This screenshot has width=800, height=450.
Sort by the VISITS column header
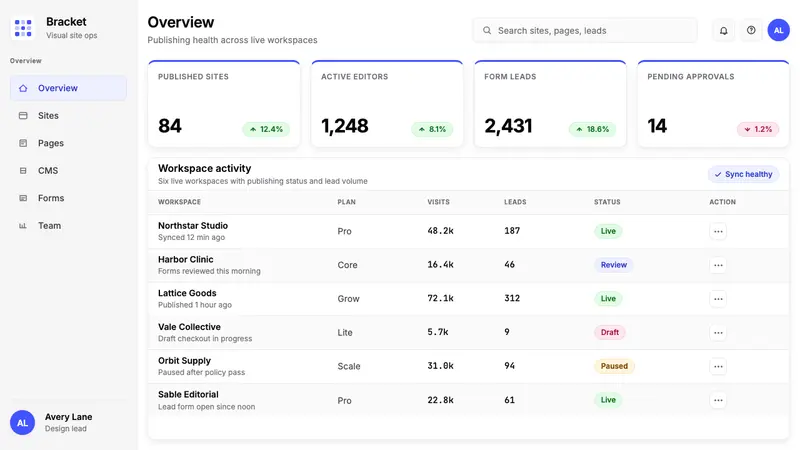438,202
